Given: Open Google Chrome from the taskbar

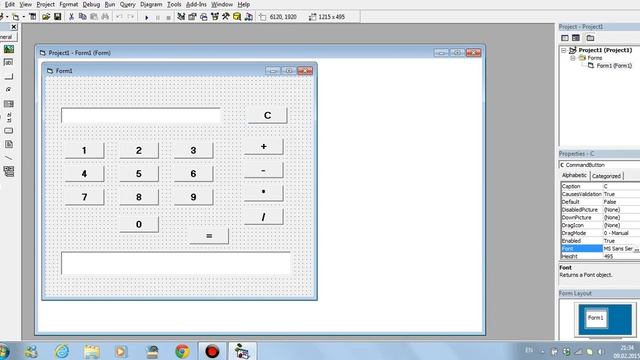Looking at the screenshot, I should pyautogui.click(x=182, y=351).
